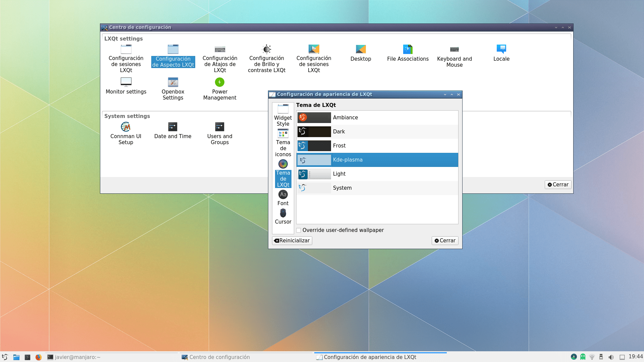
Task: Maximize the appearance dialog window
Action: click(x=452, y=95)
